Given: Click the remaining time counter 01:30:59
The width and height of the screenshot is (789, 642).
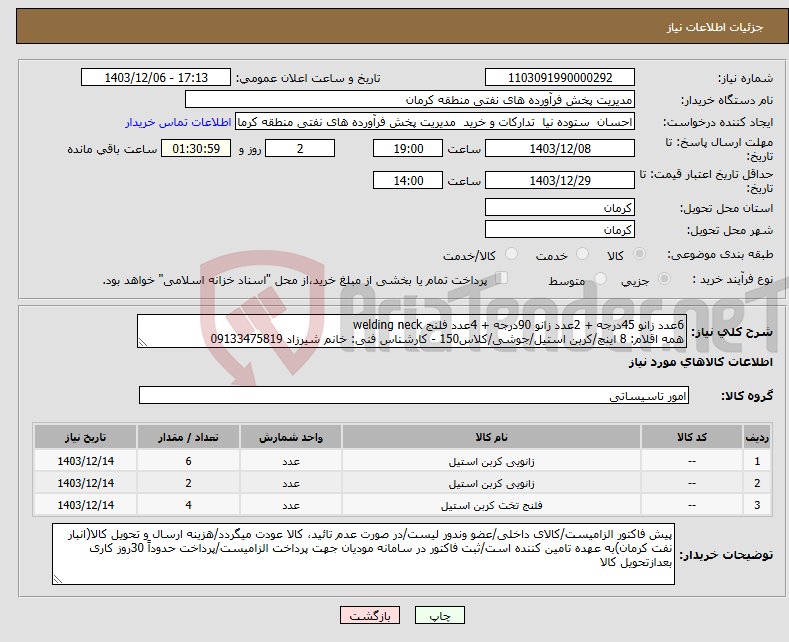Looking at the screenshot, I should (x=196, y=148).
